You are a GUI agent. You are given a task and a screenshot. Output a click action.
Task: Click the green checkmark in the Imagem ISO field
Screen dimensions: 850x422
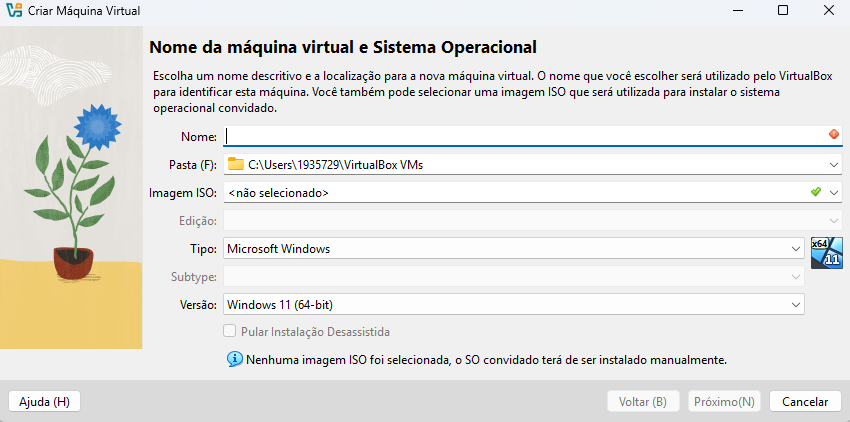[x=816, y=191]
